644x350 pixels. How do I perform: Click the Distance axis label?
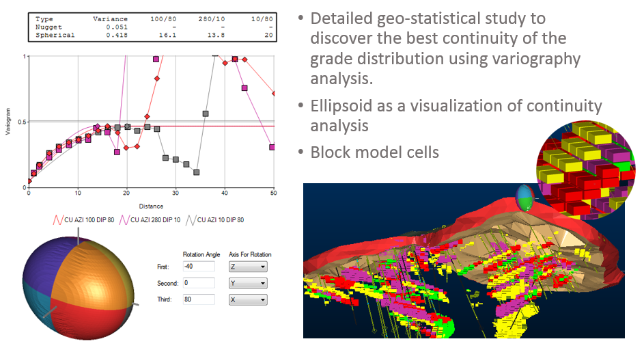tap(151, 206)
